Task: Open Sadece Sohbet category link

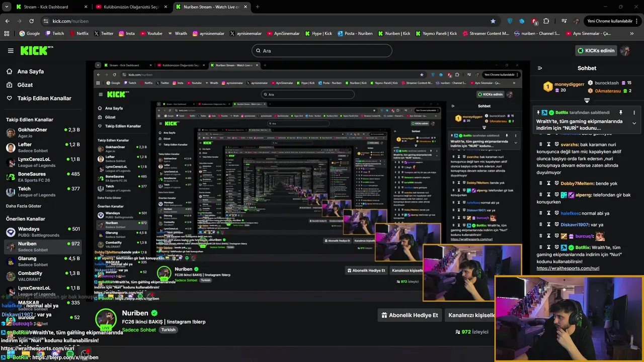Action: pos(139,330)
